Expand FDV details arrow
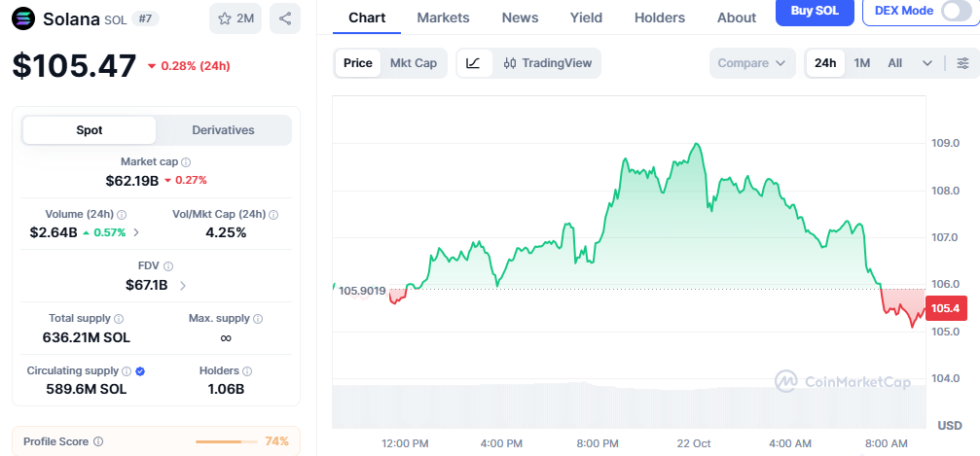The width and height of the screenshot is (980, 456). pos(183,286)
